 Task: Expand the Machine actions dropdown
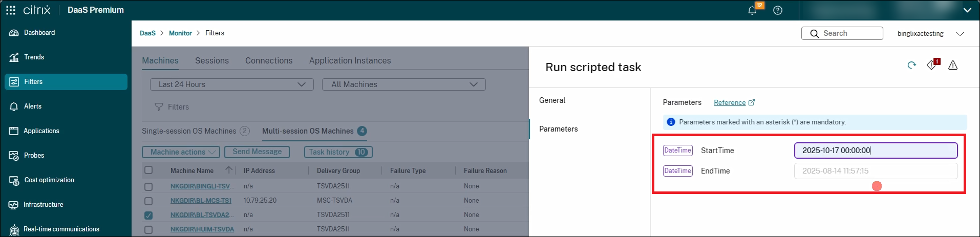181,152
